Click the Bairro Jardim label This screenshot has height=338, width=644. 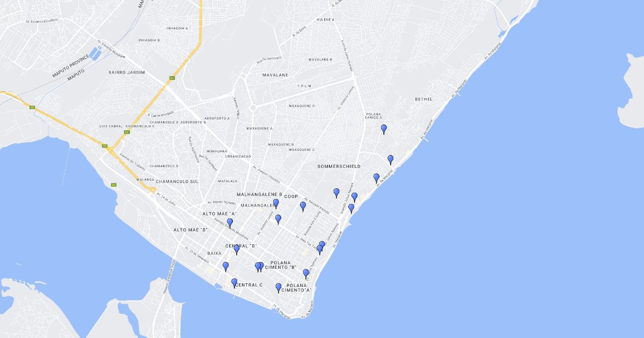point(127,72)
